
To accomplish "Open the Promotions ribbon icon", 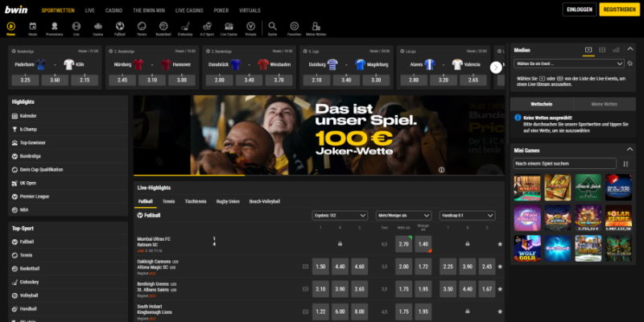I will tap(54, 27).
